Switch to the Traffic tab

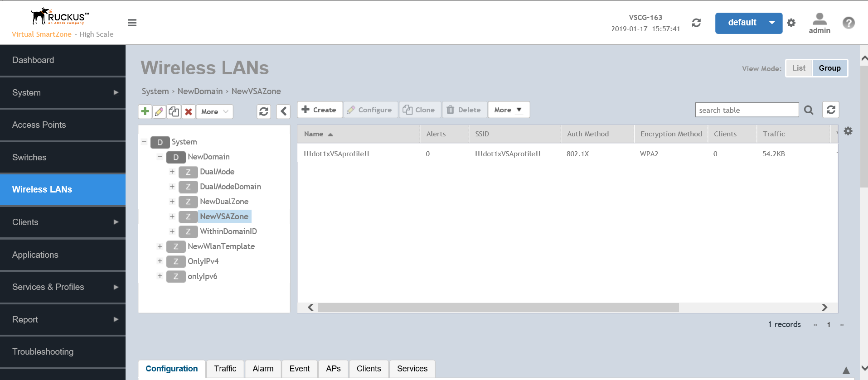[x=225, y=369]
